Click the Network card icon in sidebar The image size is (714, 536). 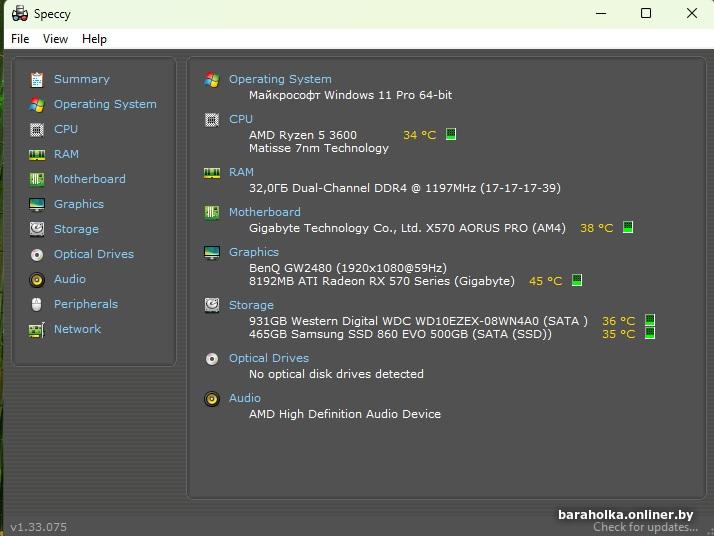pos(37,329)
